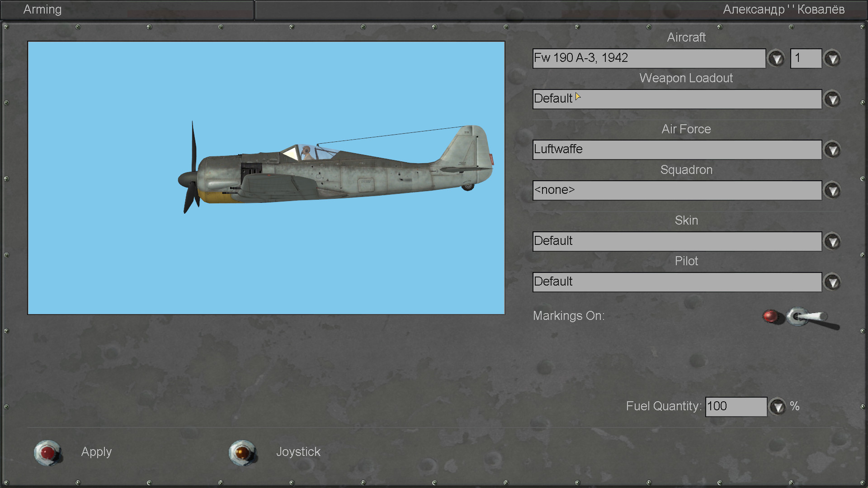Open the aircraft number dropdown arrow
The width and height of the screenshot is (868, 488).
click(832, 59)
